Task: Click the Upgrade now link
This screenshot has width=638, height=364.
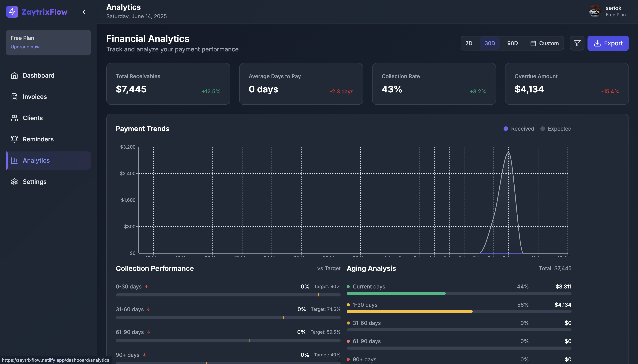Action: tap(25, 47)
